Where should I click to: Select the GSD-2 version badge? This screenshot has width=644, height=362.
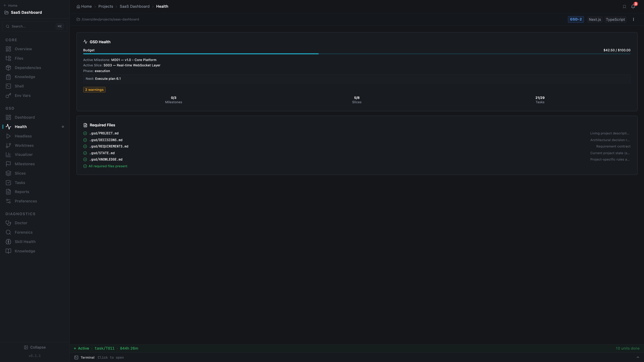pos(576,19)
